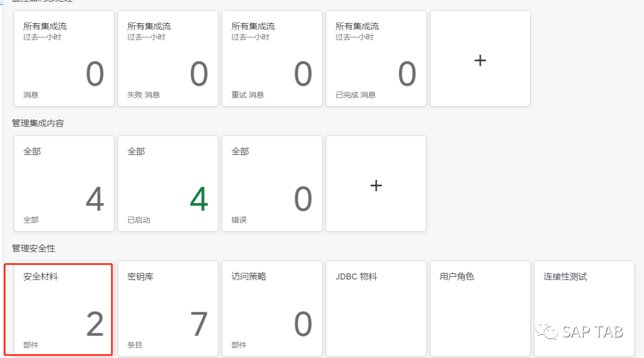Add a new message monitoring tile
This screenshot has height=358, width=644.
click(480, 58)
